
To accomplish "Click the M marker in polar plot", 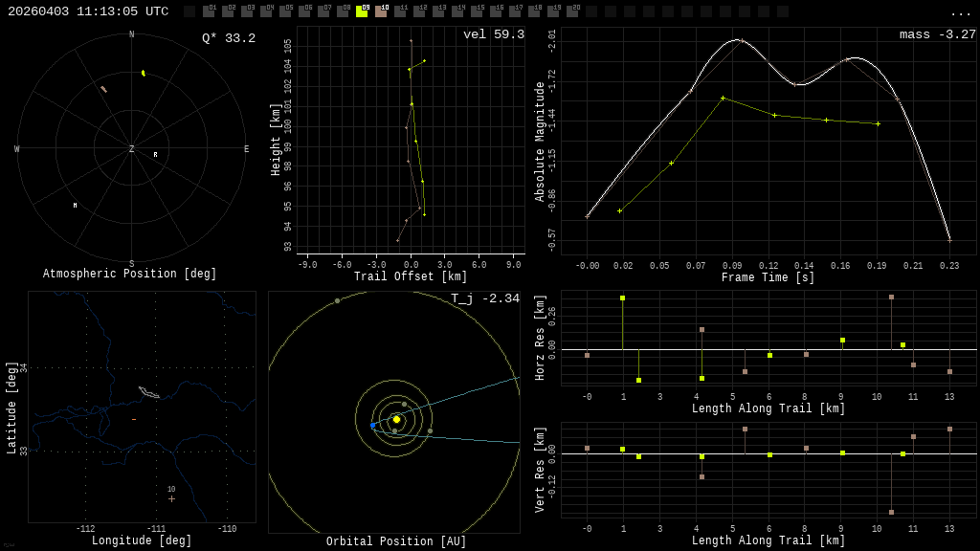I will coord(75,206).
